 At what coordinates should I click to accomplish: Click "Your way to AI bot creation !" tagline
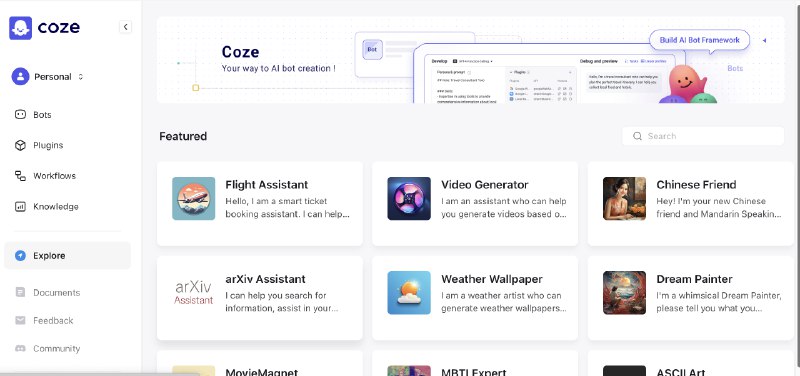click(x=279, y=68)
